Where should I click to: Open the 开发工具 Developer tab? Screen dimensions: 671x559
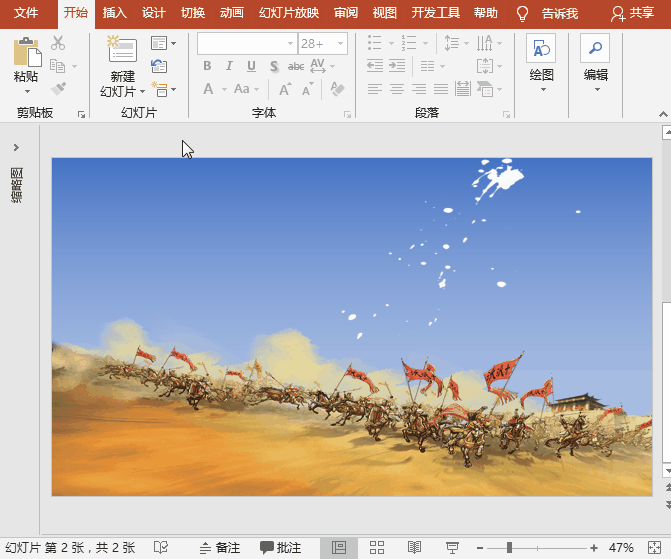[x=436, y=13]
